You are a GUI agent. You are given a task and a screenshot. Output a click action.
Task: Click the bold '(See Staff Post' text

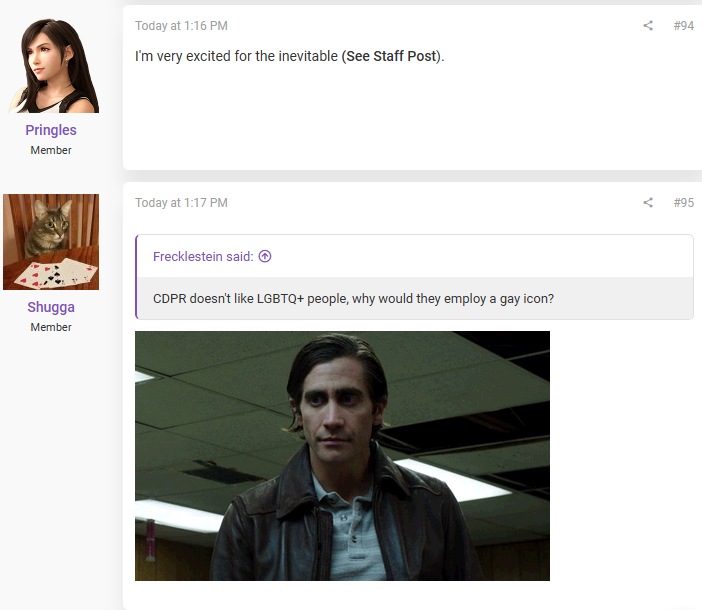tap(389, 56)
